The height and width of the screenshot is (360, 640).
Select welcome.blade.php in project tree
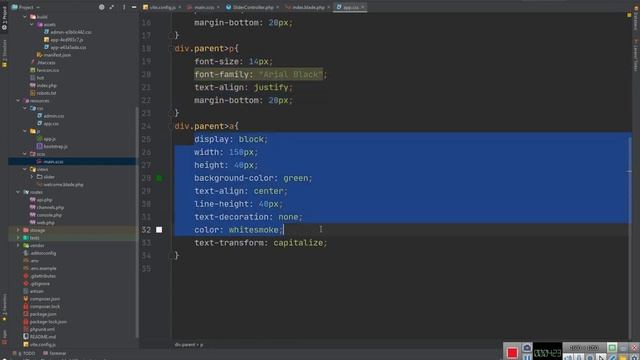[x=60, y=185]
